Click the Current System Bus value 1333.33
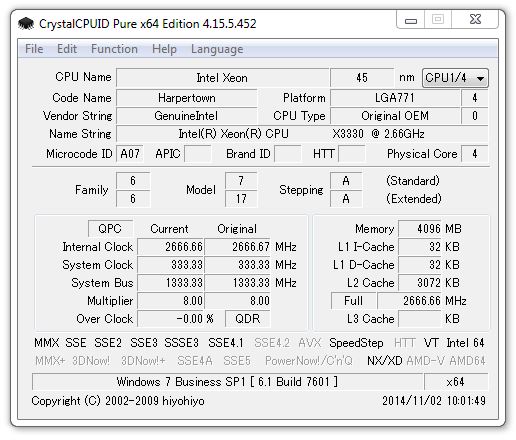The height and width of the screenshot is (440, 516). (x=171, y=283)
